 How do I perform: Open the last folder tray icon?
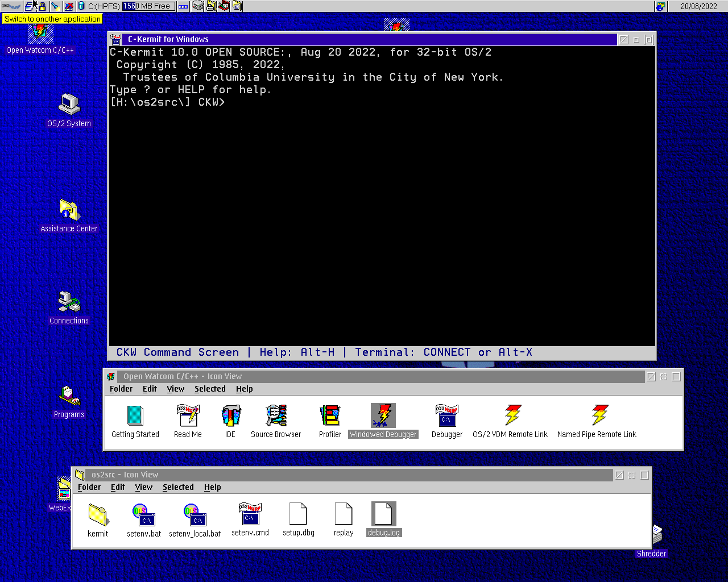pos(237,6)
